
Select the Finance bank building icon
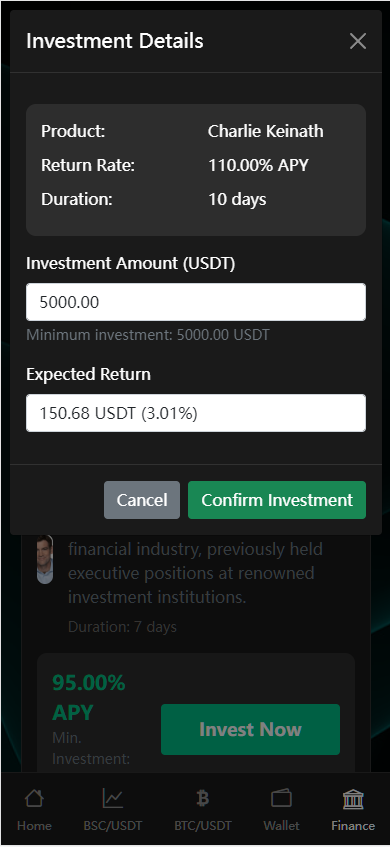353,798
